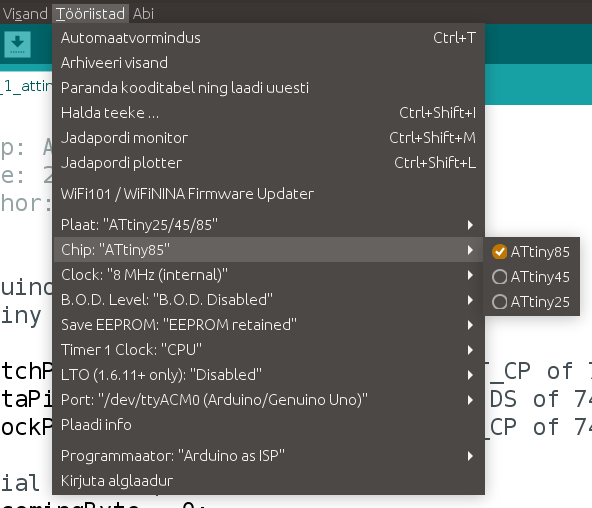Expand the B.O.D. Level submenu
The image size is (592, 508).
[268, 300]
